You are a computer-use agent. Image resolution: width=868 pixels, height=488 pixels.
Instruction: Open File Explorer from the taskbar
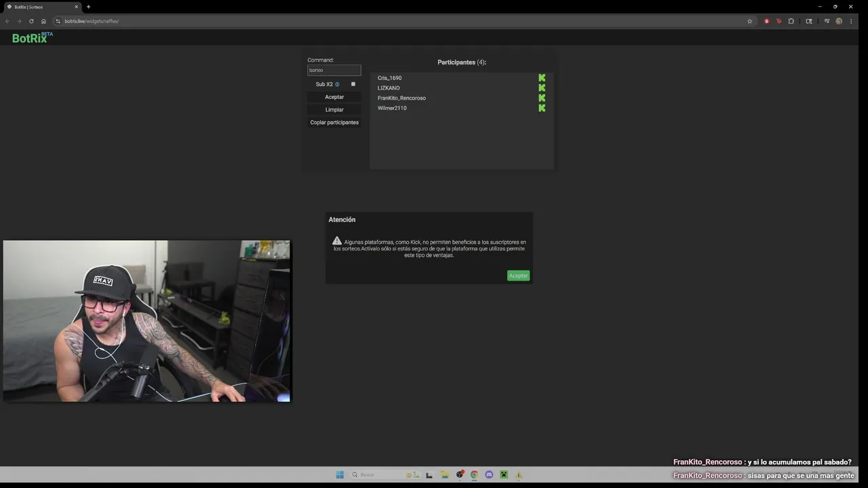tap(445, 474)
